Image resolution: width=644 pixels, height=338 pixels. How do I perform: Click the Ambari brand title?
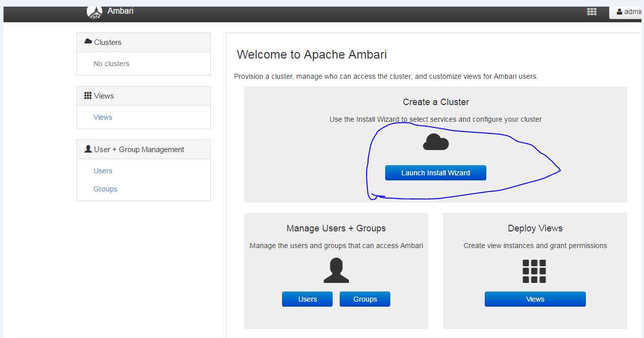click(120, 11)
